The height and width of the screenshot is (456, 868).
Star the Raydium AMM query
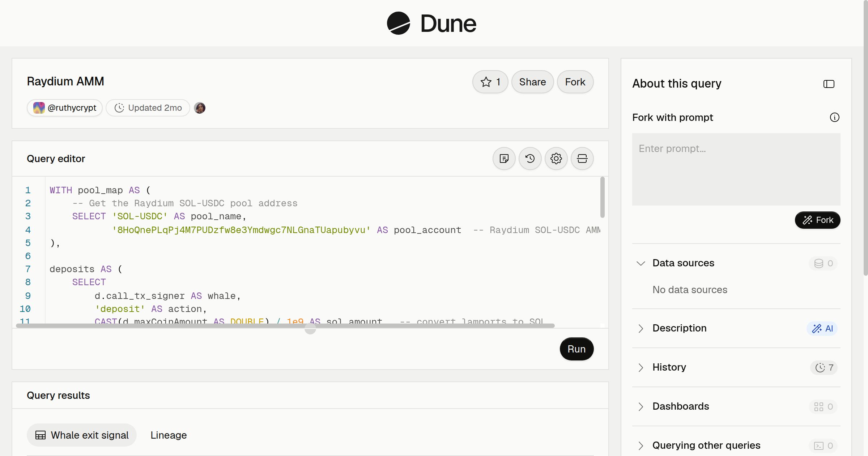[490, 82]
